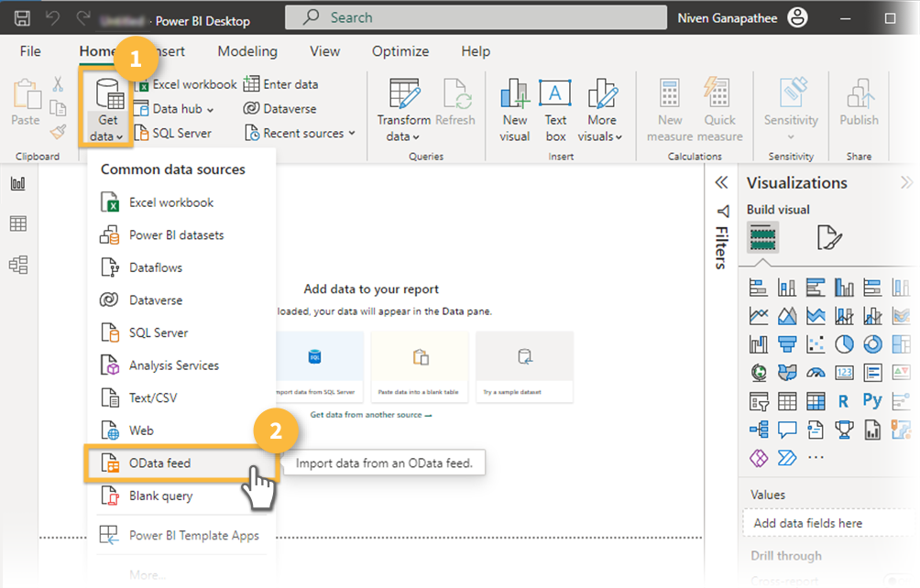Collapse the Visualizations pane chevrons
This screenshot has height=588, width=920.
tap(906, 183)
